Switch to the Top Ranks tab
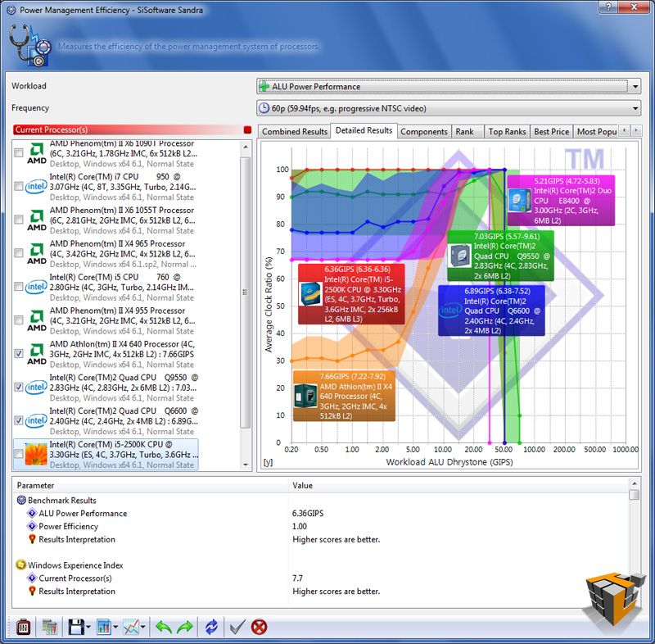This screenshot has height=644, width=655. tap(507, 132)
